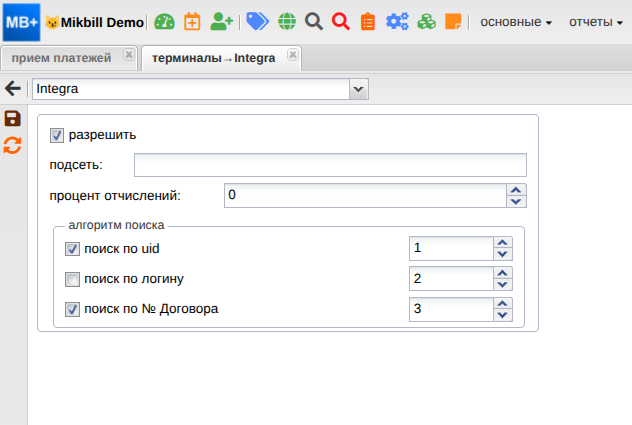The image size is (632, 425).
Task: Click the поиск по логину number field
Action: 451,279
